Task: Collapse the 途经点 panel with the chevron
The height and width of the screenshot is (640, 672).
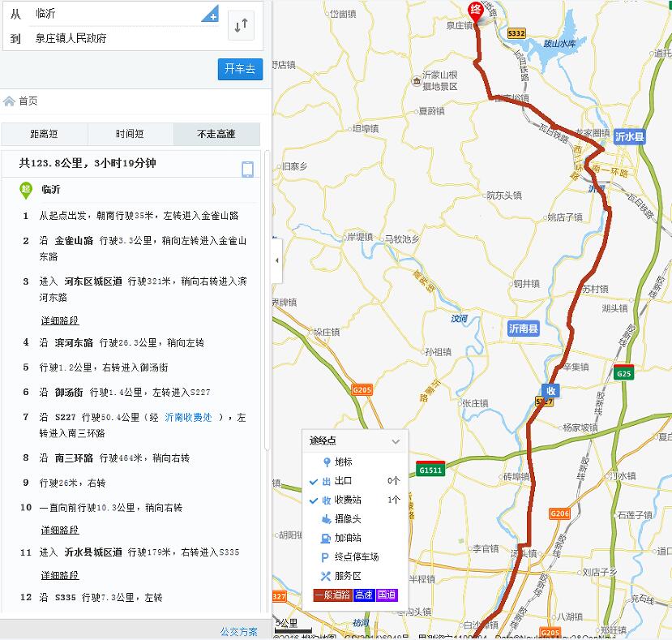Action: [396, 442]
